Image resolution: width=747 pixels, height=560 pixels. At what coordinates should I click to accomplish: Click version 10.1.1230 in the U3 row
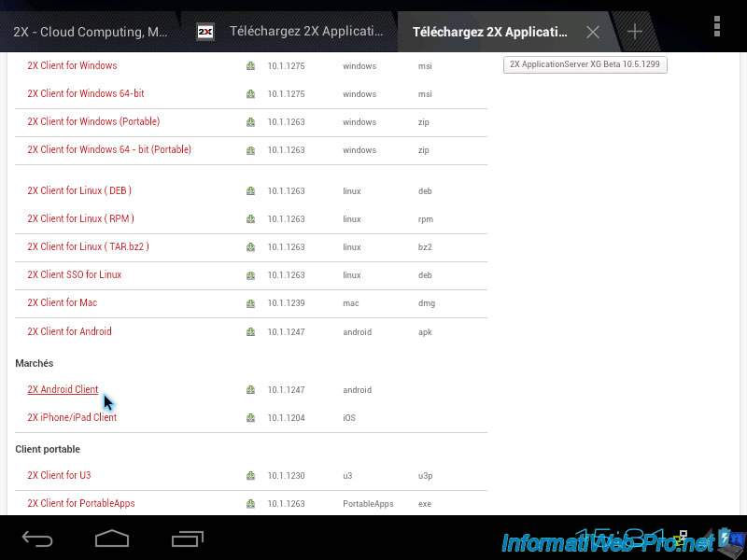(x=286, y=476)
